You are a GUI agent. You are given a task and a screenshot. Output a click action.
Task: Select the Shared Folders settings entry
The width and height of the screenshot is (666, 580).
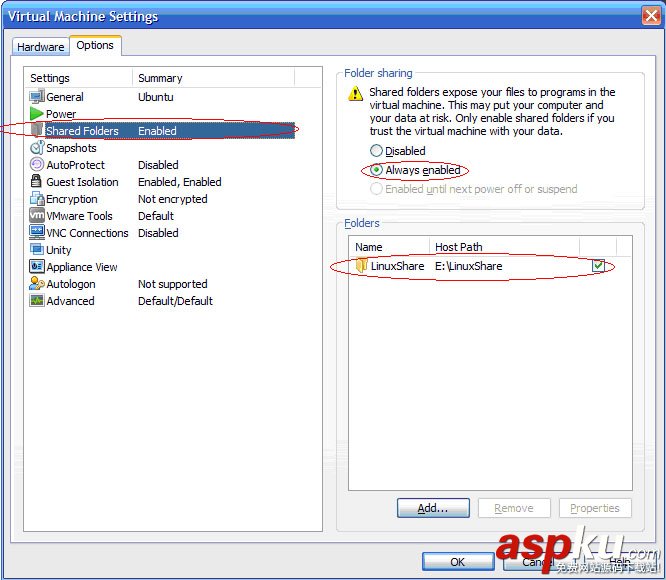[161, 131]
